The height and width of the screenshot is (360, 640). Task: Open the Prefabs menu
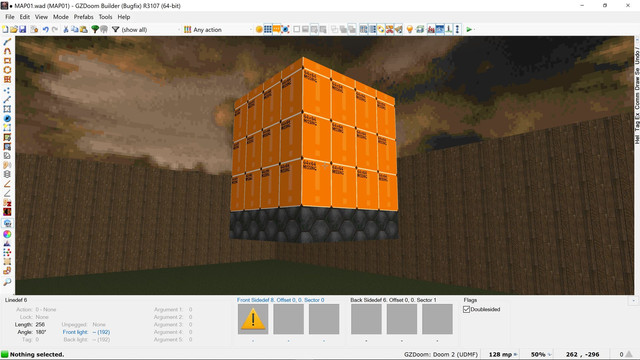[x=84, y=17]
